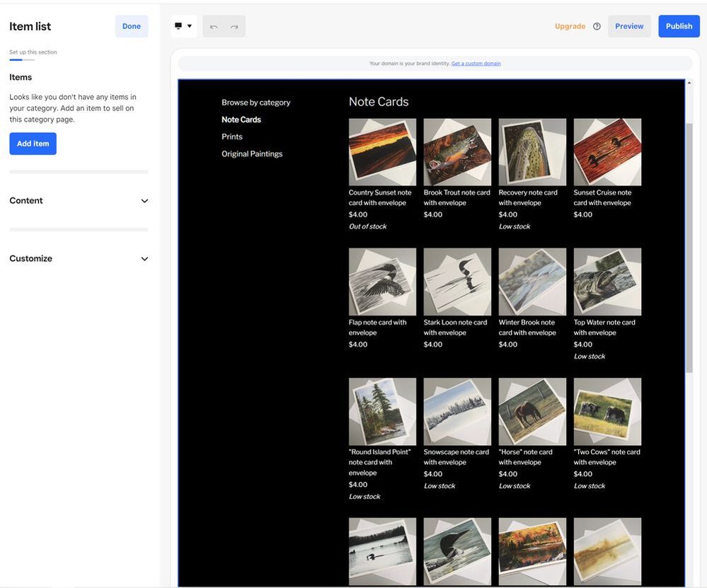
Task: Open the "Two Cows" note card thumbnail
Action: [x=607, y=411]
